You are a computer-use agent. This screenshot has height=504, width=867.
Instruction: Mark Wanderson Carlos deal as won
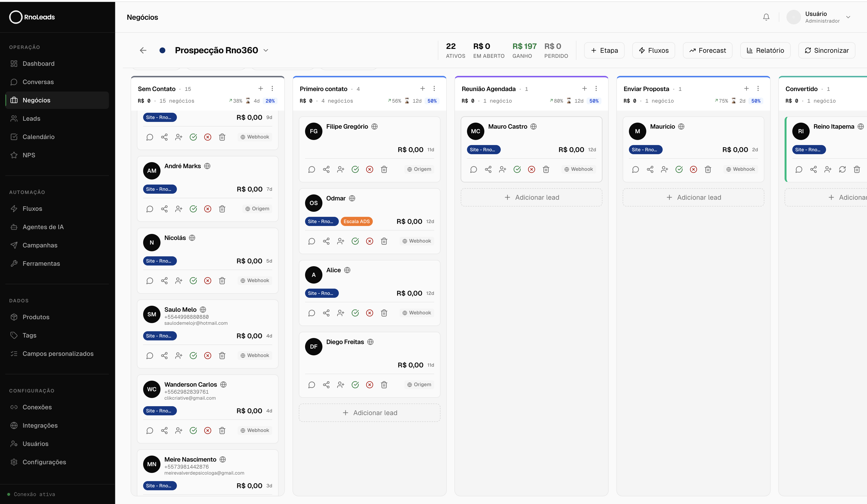coord(193,430)
